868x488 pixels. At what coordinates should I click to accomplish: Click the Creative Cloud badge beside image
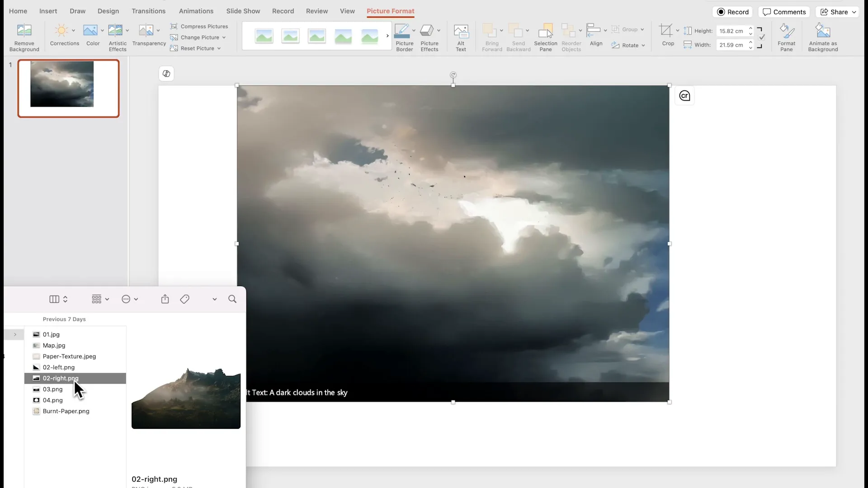pyautogui.click(x=684, y=96)
